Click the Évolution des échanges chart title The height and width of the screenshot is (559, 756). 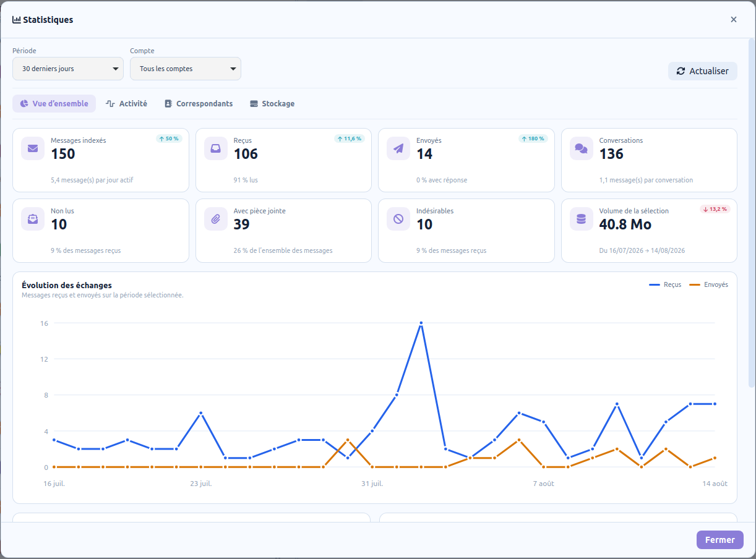click(x=67, y=285)
